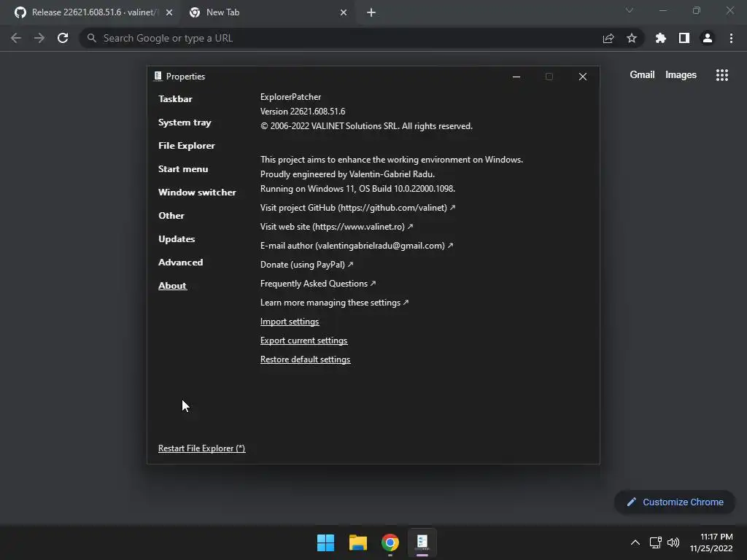Switch to the New Tab tab
This screenshot has width=747, height=560.
point(262,12)
